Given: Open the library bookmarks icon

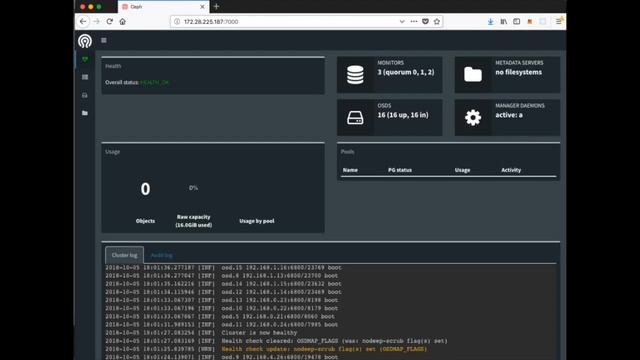Looking at the screenshot, I should tap(504, 21).
